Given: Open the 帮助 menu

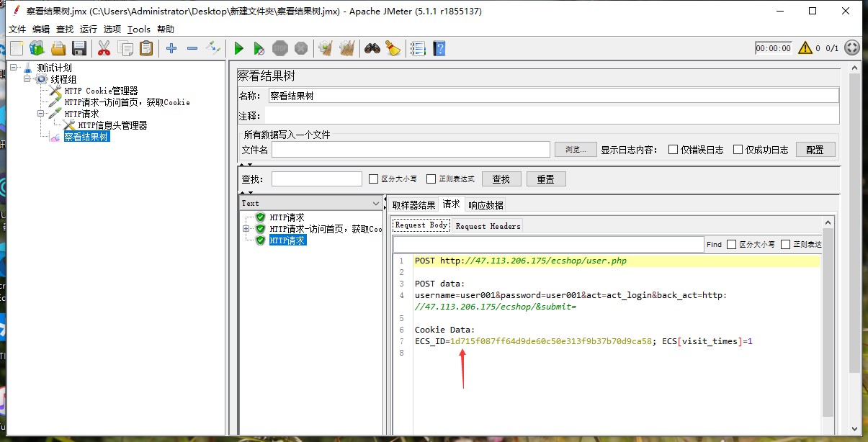Looking at the screenshot, I should (x=165, y=29).
